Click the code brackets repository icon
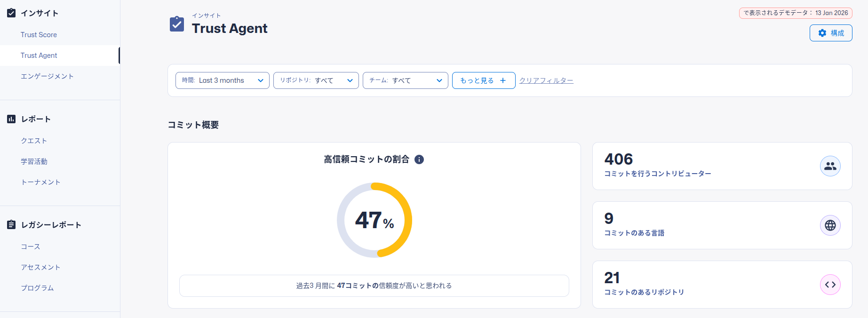Image resolution: width=868 pixels, height=318 pixels. [x=830, y=285]
